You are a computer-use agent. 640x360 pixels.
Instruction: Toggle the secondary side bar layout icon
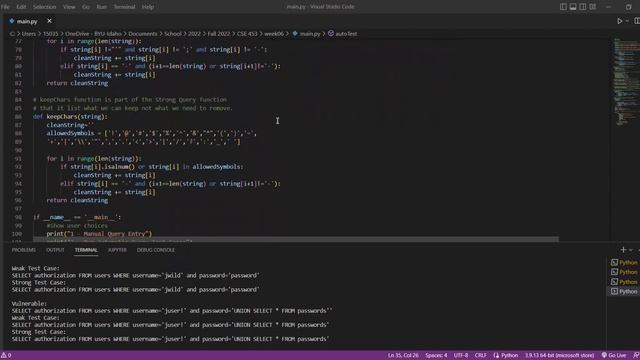pos(583,7)
